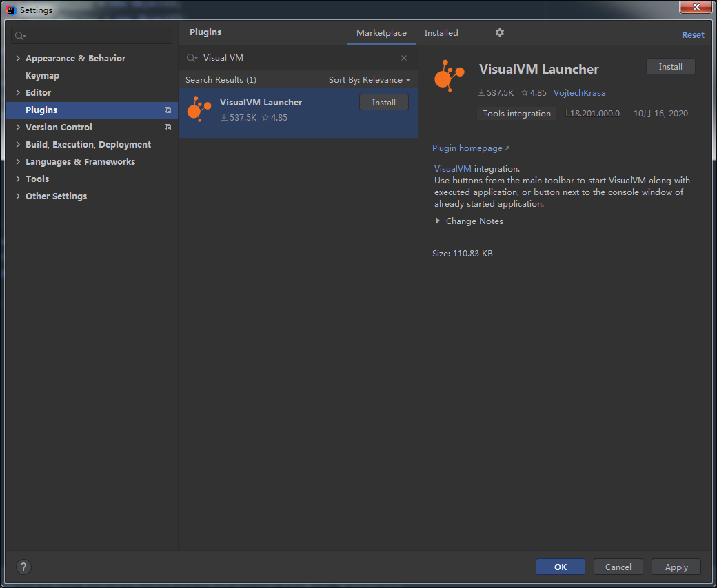
Task: Click the IntelliJ icon in the title bar
Action: (x=11, y=10)
